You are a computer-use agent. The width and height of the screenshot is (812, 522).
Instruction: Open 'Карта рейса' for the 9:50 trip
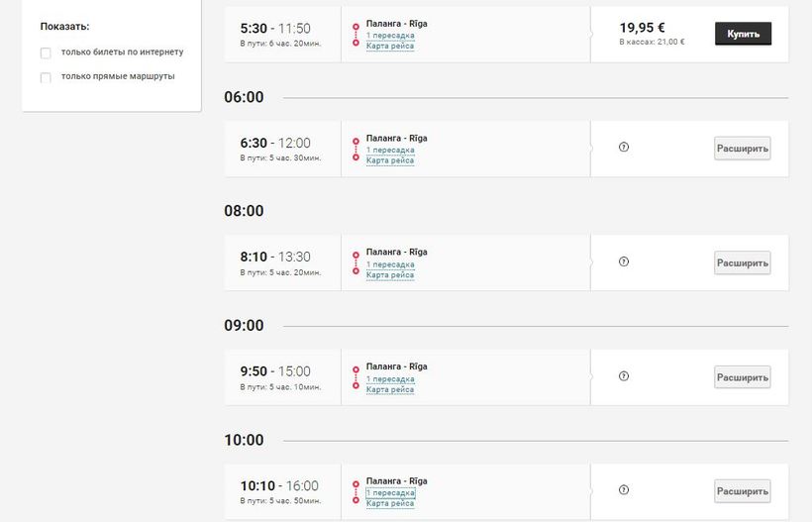point(390,389)
